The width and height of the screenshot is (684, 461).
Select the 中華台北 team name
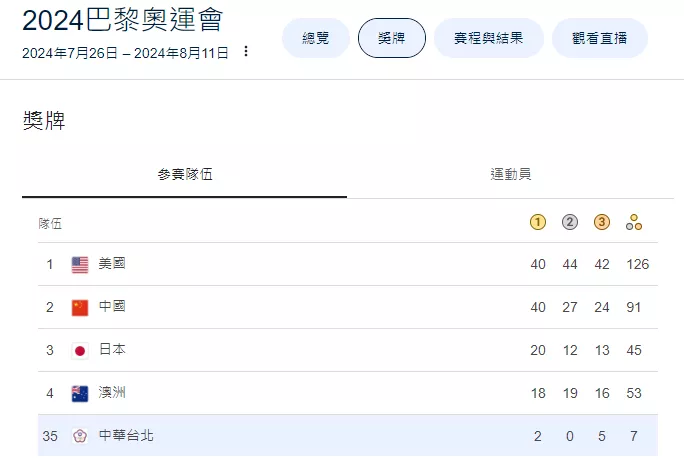click(x=126, y=437)
